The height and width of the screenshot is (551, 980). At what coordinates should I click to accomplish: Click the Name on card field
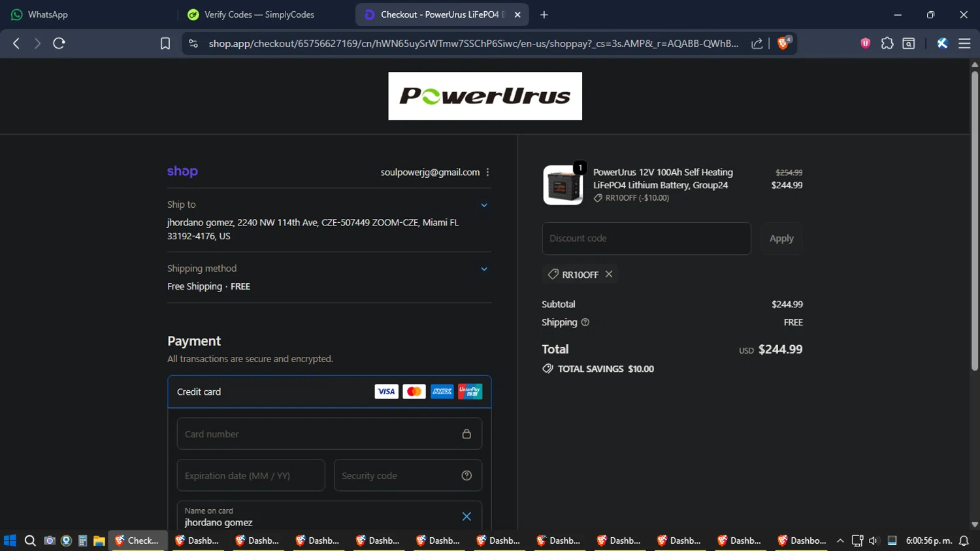(329, 516)
